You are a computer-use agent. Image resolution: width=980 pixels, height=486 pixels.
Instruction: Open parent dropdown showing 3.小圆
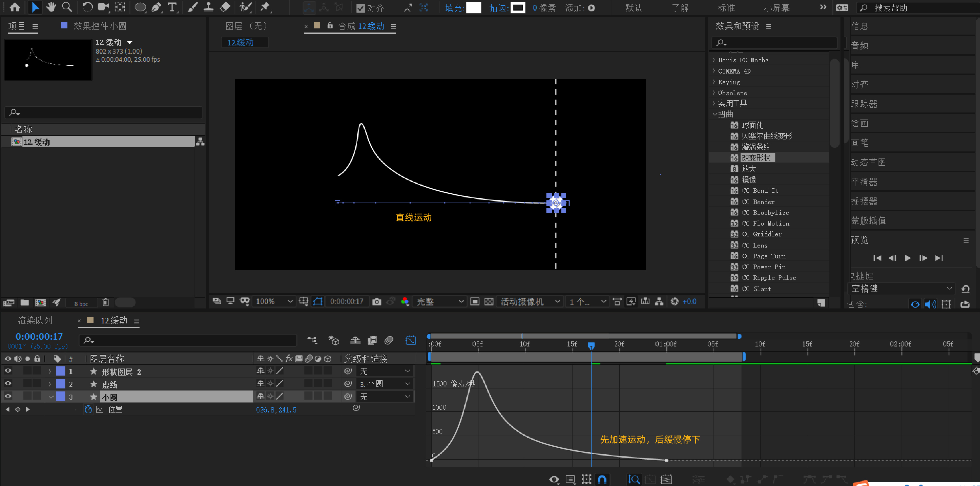384,384
